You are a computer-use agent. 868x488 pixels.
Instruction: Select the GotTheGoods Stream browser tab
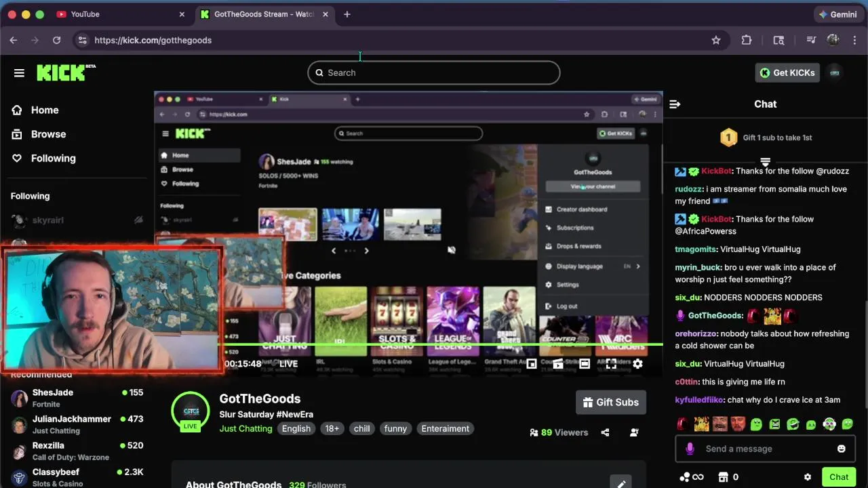(x=264, y=14)
